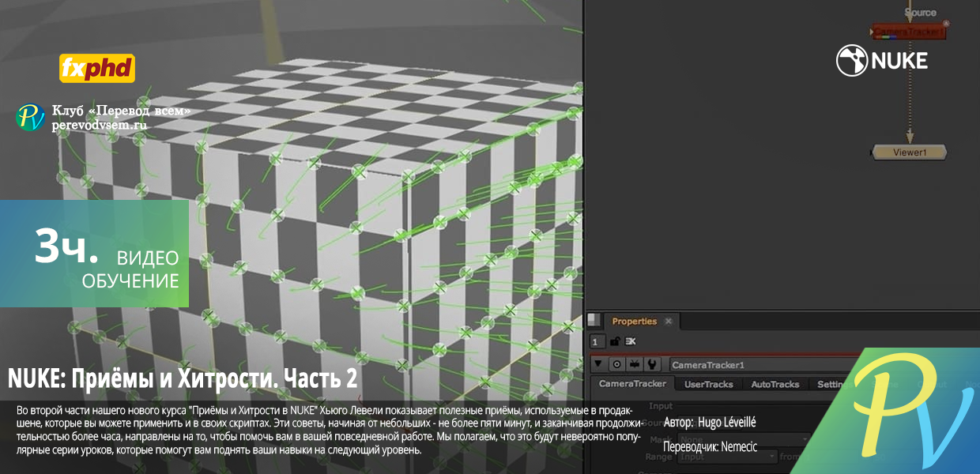
Task: Click the max panels number field
Action: (x=597, y=341)
